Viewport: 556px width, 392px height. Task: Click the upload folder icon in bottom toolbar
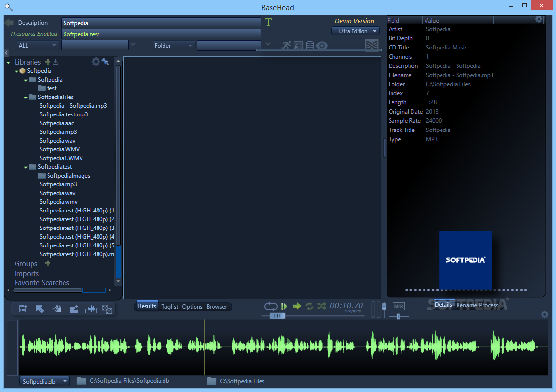pos(74,309)
